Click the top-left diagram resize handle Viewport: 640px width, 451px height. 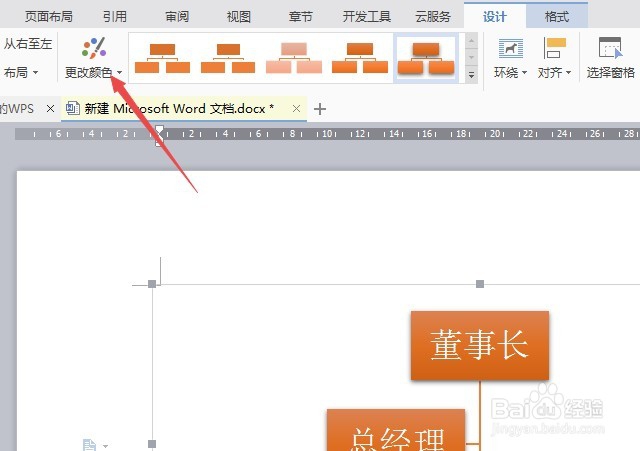152,284
